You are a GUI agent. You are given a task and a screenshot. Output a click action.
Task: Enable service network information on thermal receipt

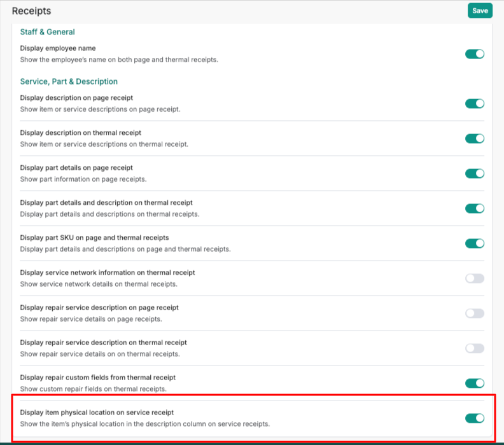click(x=475, y=278)
